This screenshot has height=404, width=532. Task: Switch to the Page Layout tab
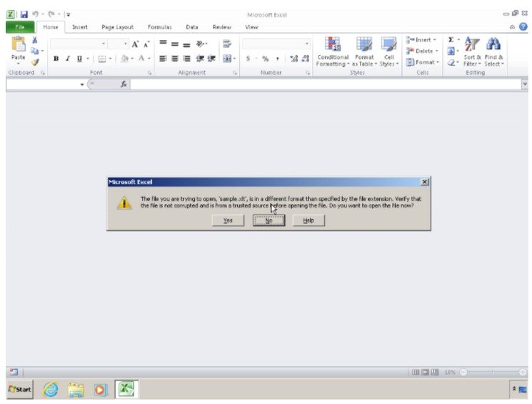117,27
